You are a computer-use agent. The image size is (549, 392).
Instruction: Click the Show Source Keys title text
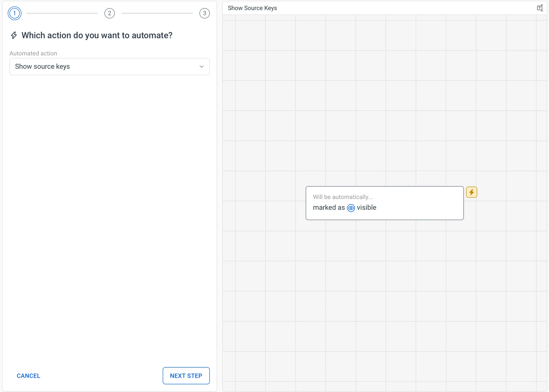pos(252,8)
